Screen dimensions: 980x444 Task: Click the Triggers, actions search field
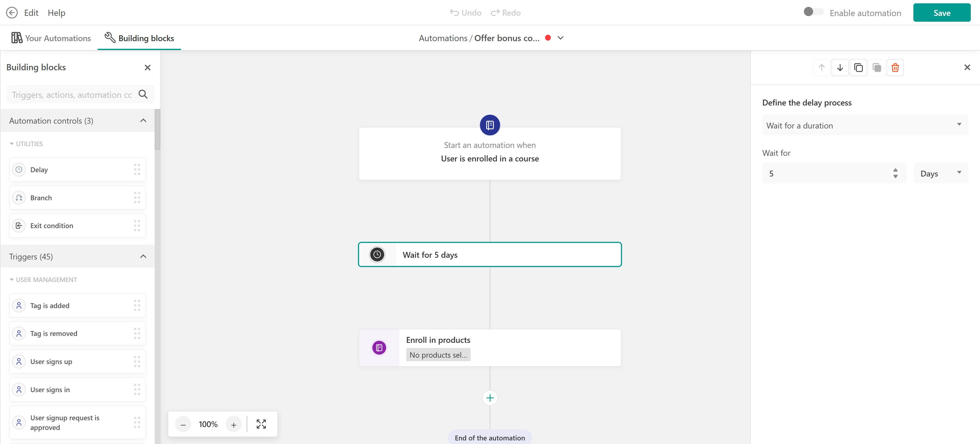[x=72, y=95]
